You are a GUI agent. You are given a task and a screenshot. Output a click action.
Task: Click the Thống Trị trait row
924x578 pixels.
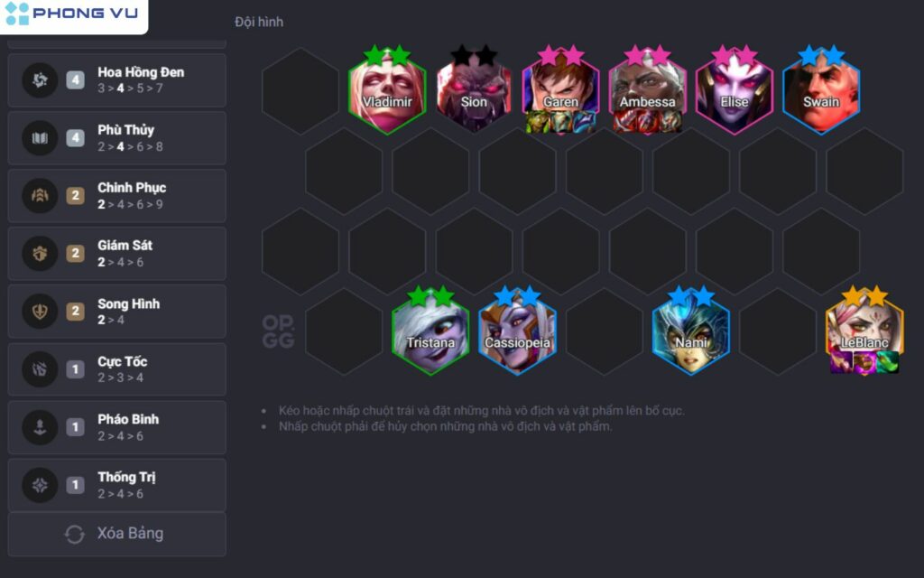pos(116,485)
